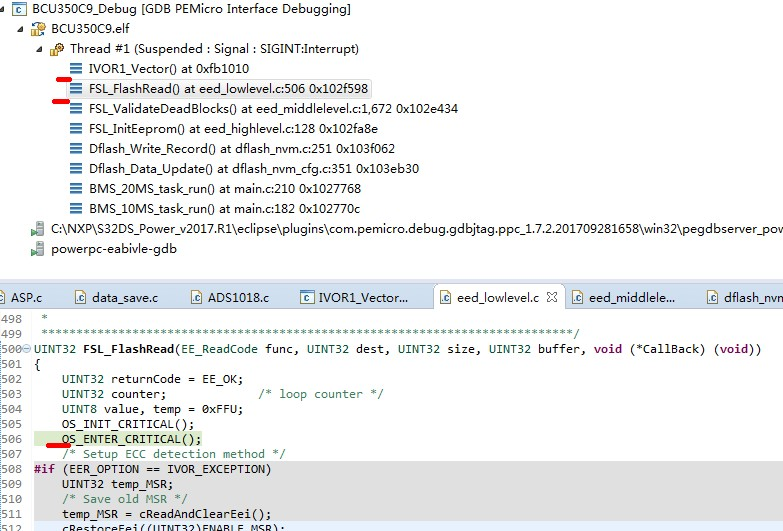Click the Thread #1 gear icon
The height and width of the screenshot is (531, 783).
click(x=57, y=49)
